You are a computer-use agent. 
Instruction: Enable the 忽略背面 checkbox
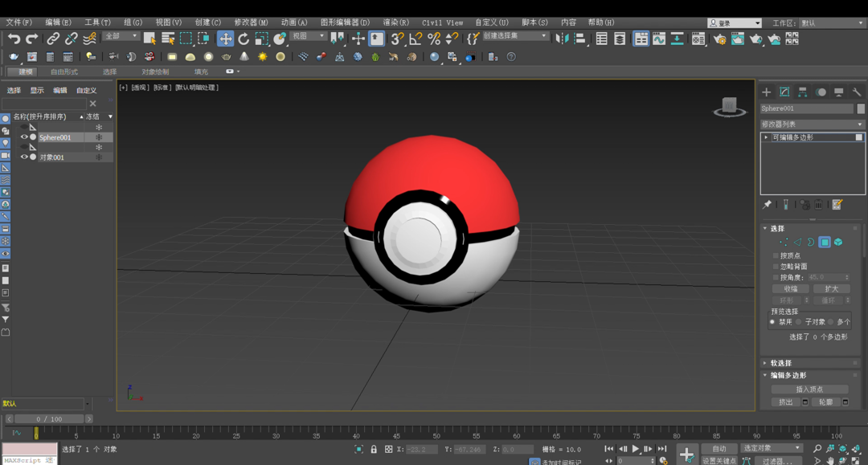tap(776, 267)
